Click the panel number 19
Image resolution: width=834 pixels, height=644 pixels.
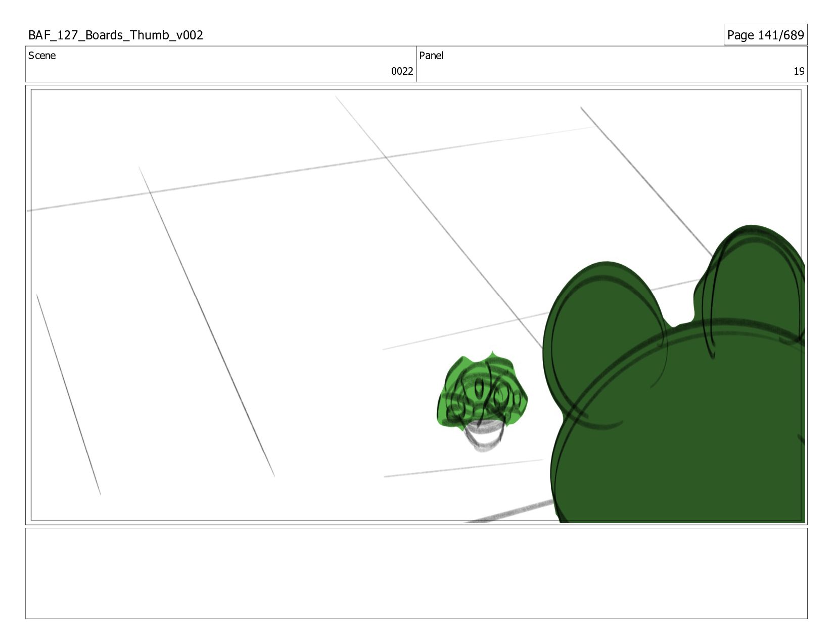pos(799,71)
